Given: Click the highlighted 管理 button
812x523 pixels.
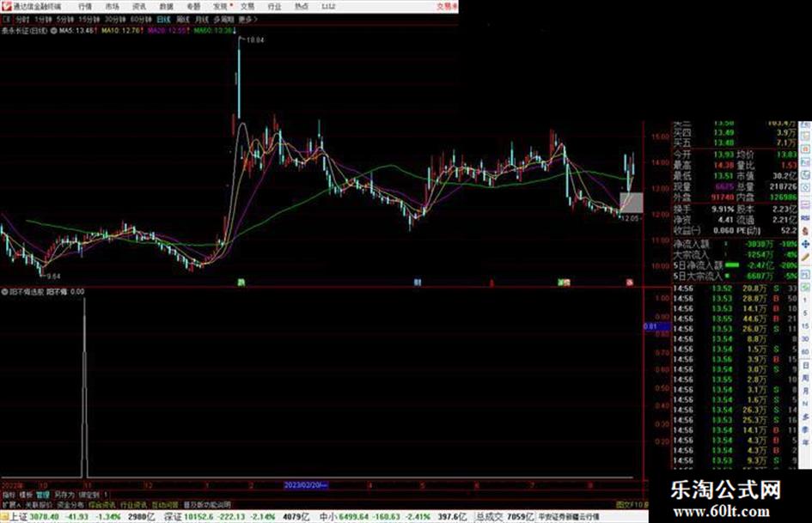Looking at the screenshot, I should (x=42, y=495).
